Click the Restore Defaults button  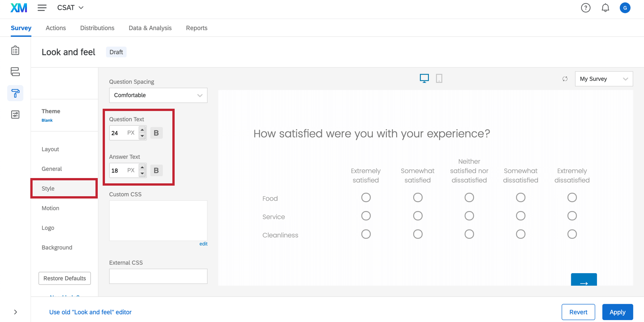click(64, 278)
